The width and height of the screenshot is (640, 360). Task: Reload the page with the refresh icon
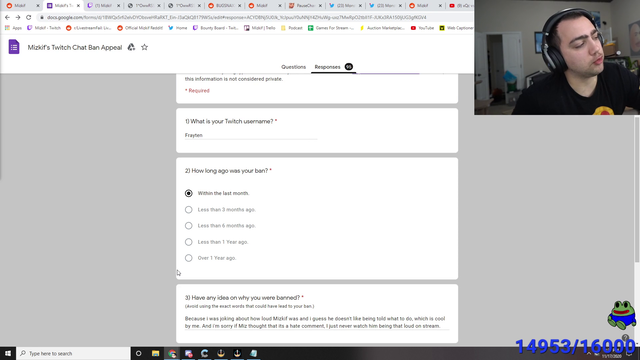click(x=29, y=17)
